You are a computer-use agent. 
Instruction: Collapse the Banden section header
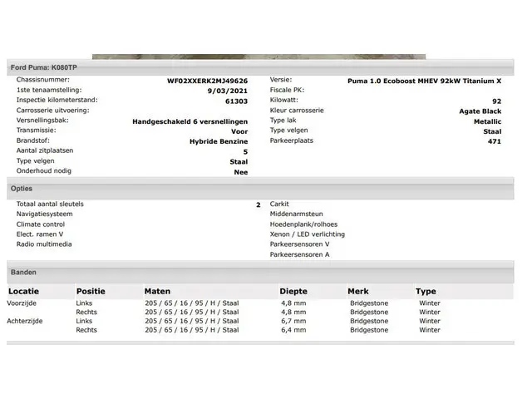pyautogui.click(x=24, y=272)
